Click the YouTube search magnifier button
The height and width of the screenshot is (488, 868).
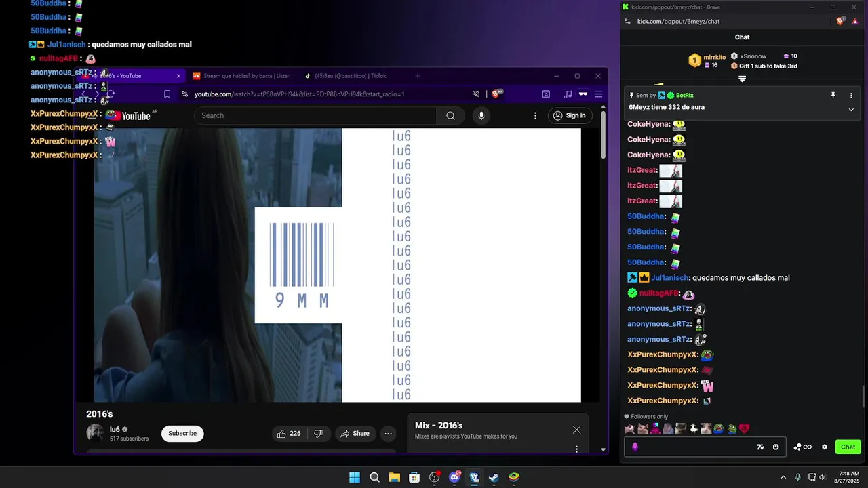450,115
